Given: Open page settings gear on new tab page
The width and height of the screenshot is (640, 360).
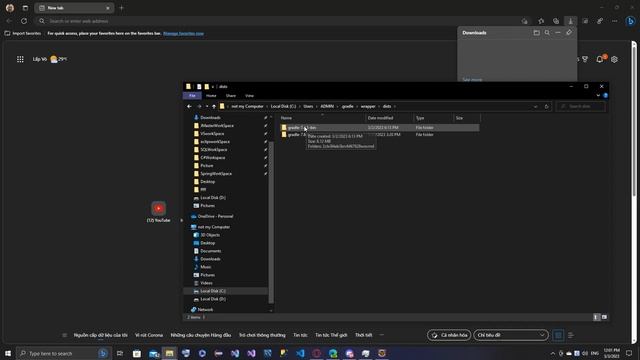Looking at the screenshot, I should pyautogui.click(x=614, y=60).
